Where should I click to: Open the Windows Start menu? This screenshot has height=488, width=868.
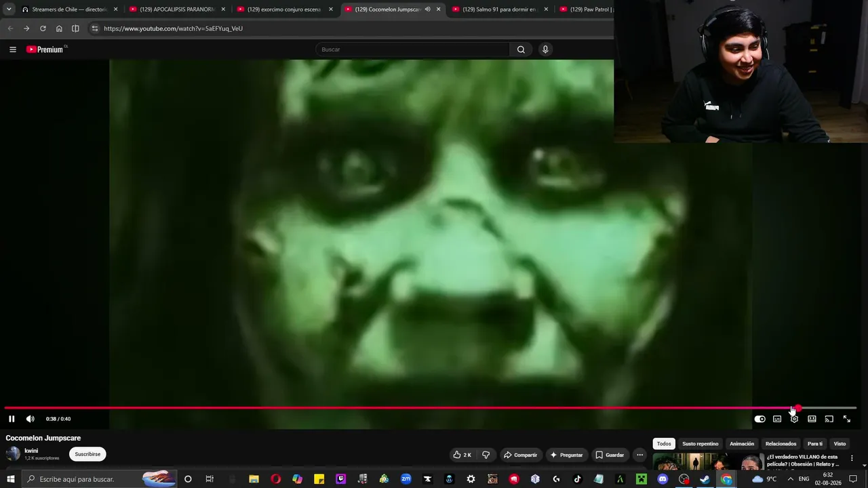(11, 479)
